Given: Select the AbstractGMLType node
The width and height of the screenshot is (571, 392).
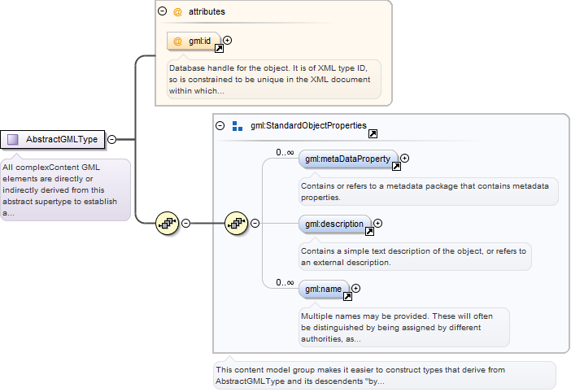Looking at the screenshot, I should pyautogui.click(x=52, y=139).
